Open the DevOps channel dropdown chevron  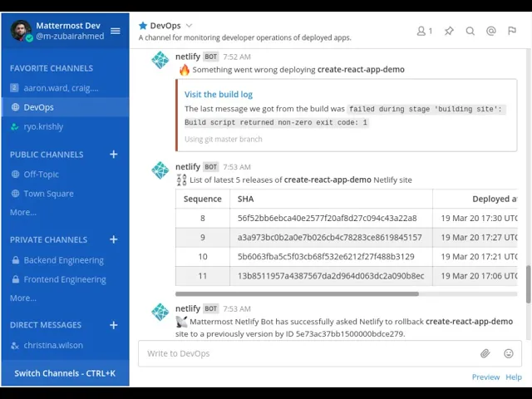190,26
